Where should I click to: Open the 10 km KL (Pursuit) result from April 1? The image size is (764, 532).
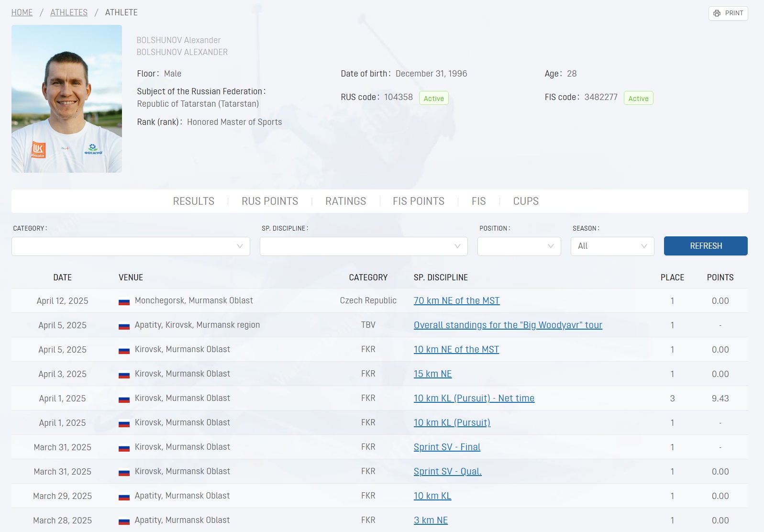(452, 423)
